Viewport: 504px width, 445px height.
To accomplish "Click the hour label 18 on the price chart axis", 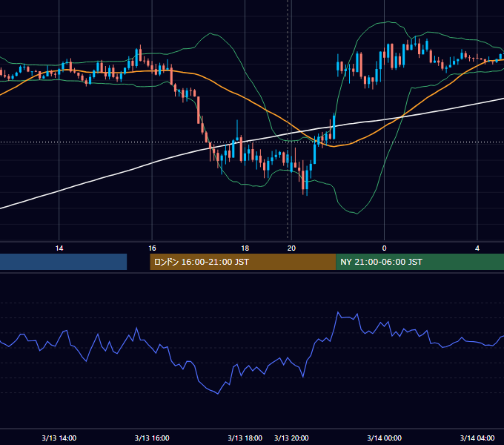I will [245, 248].
